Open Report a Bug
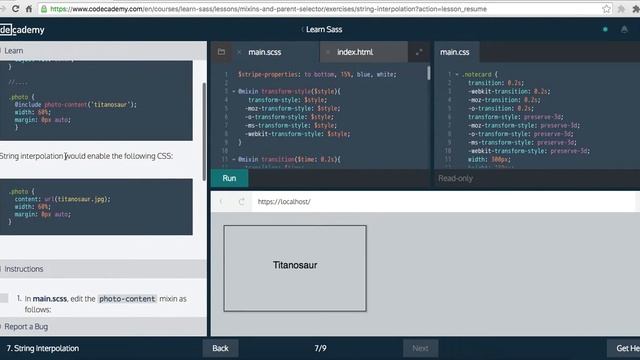The image size is (640, 360). tap(26, 327)
